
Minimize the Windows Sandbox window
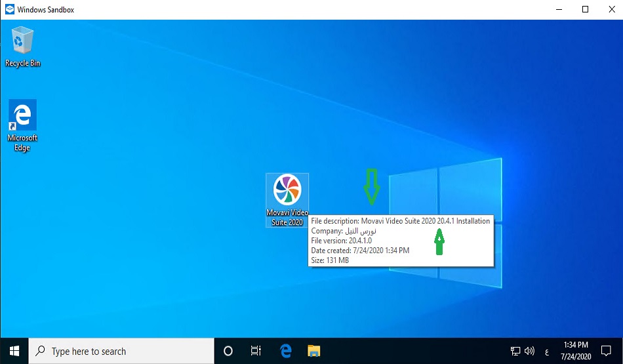[559, 9]
